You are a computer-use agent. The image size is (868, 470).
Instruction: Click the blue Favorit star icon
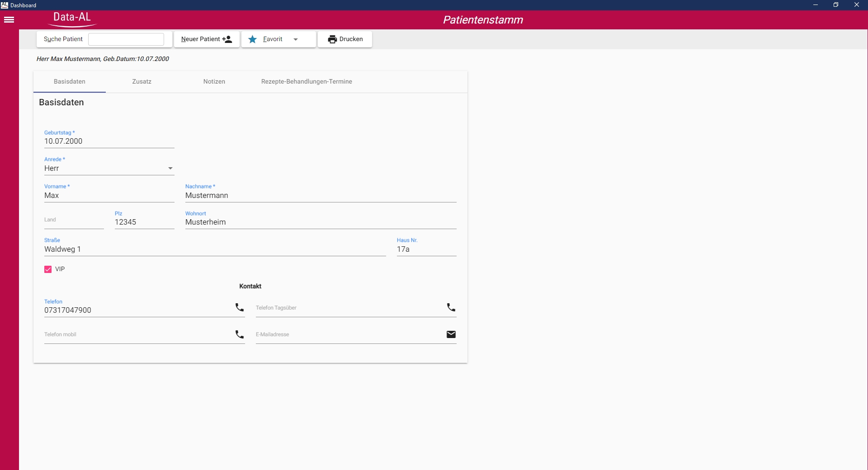click(x=253, y=39)
